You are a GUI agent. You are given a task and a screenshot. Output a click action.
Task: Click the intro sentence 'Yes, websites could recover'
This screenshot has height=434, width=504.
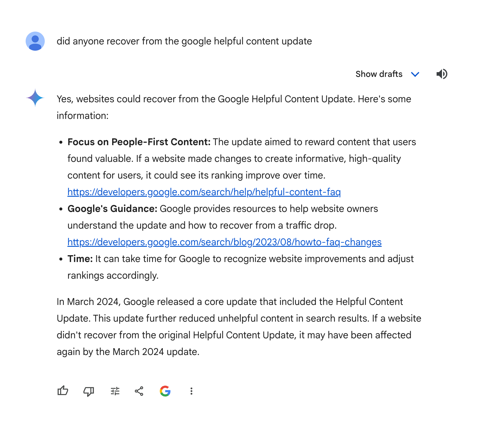234,99
